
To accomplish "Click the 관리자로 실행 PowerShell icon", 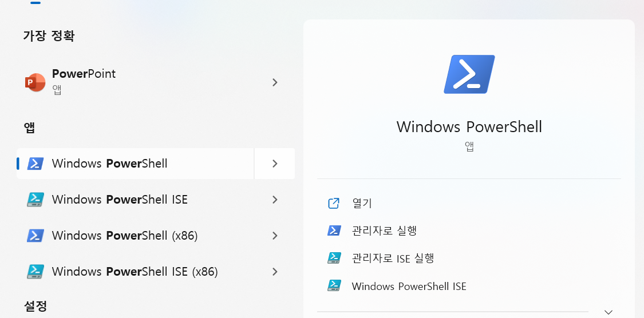I will [334, 230].
